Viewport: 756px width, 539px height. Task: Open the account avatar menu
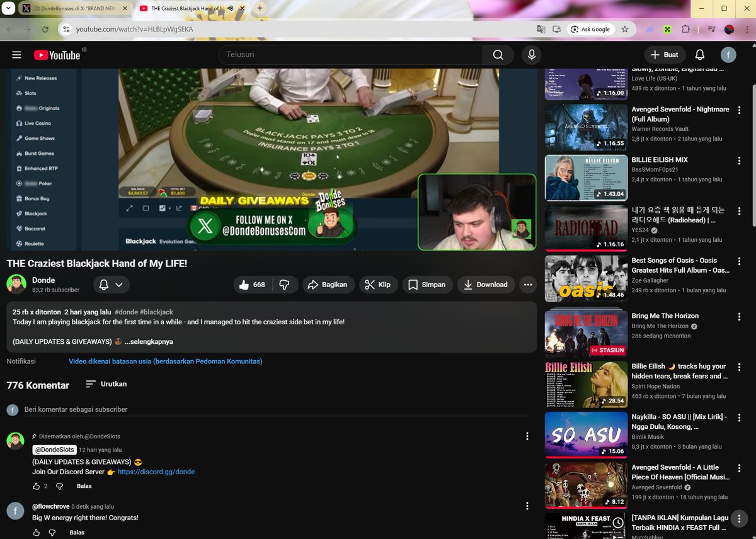pyautogui.click(x=728, y=55)
